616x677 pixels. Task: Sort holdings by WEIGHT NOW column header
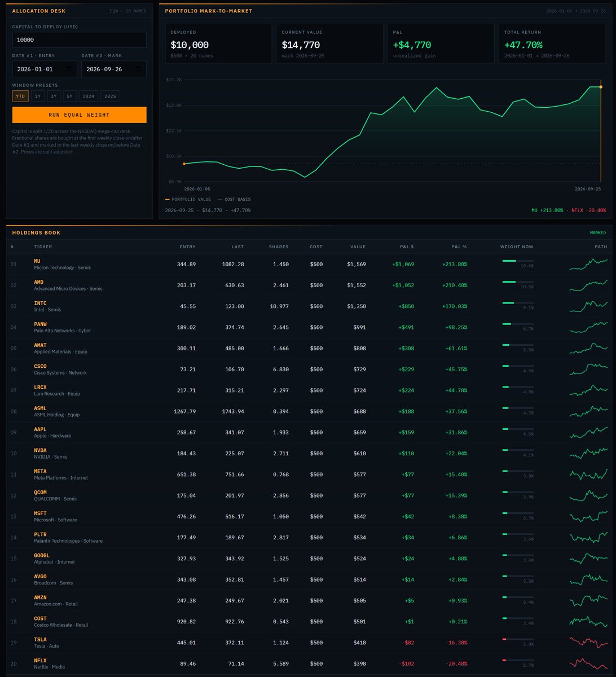tap(517, 247)
